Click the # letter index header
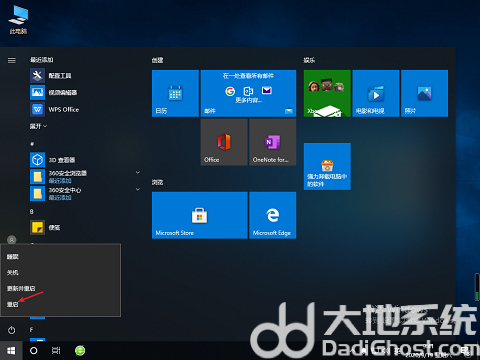Viewport: 480px width, 360px height. tap(32, 144)
